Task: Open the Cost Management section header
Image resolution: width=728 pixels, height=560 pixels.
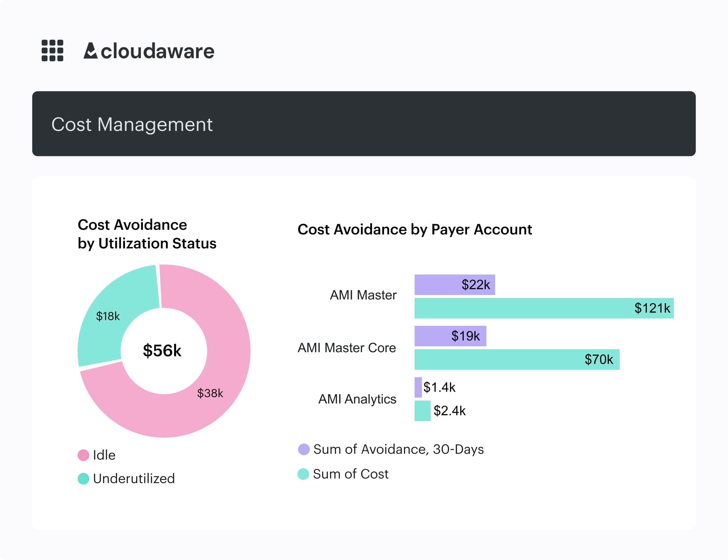Action: pyautogui.click(x=132, y=125)
